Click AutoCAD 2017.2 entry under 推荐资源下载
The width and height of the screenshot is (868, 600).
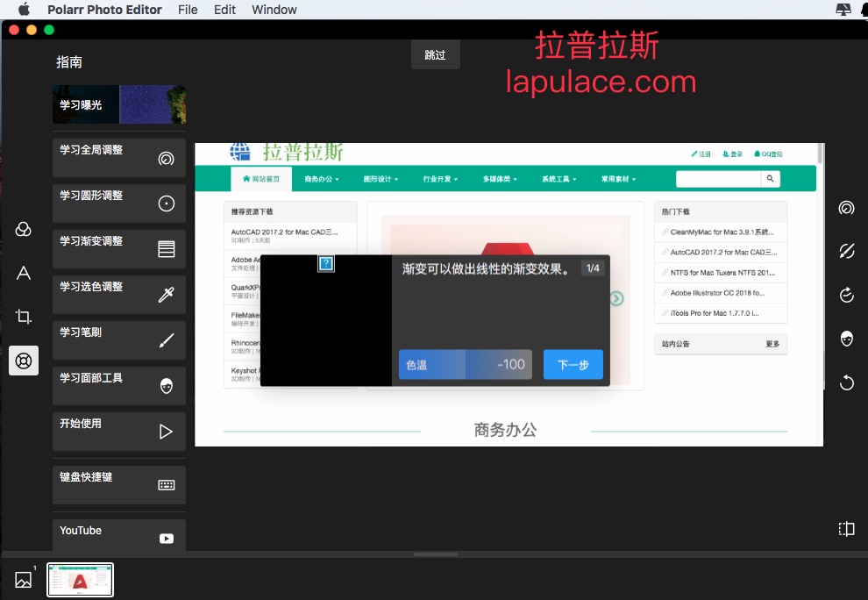coord(284,232)
